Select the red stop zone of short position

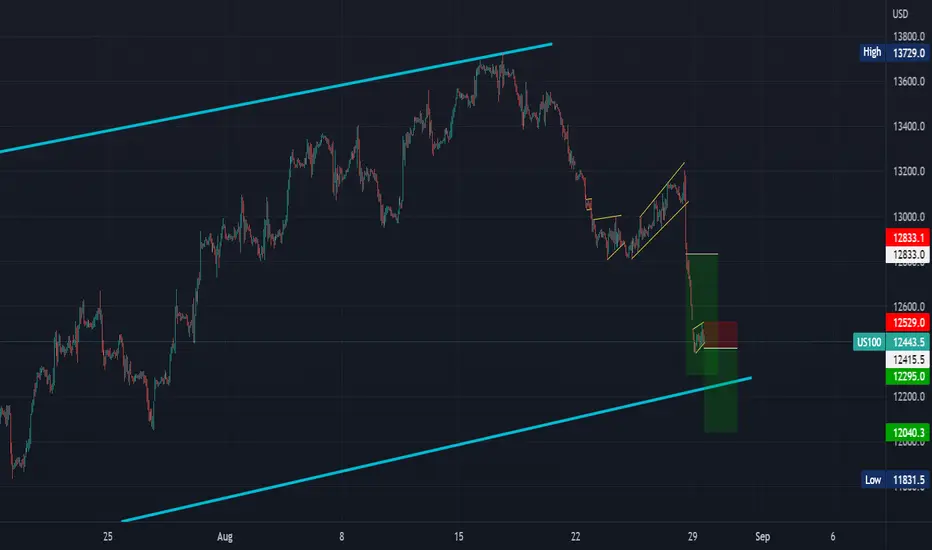click(x=721, y=335)
